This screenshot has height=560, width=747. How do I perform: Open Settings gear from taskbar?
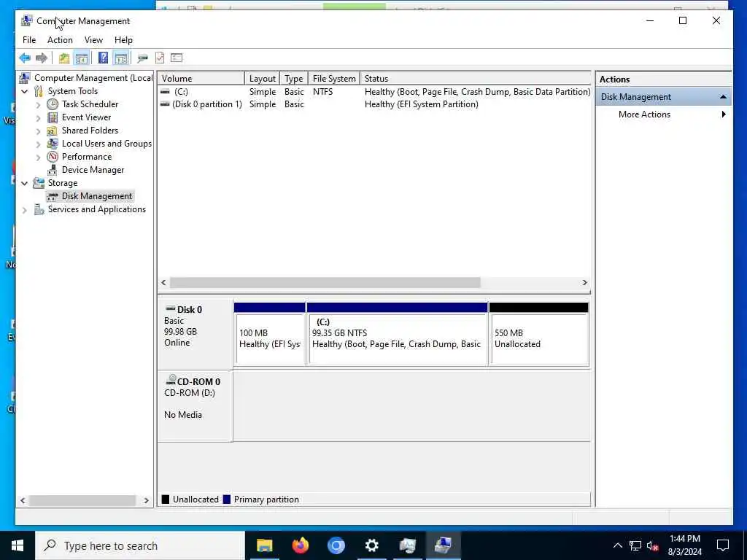pyautogui.click(x=371, y=545)
